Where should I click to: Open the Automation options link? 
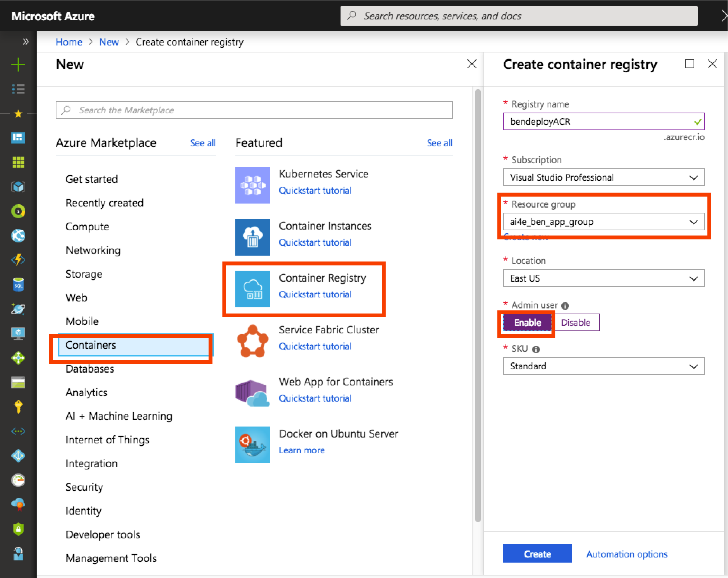(x=626, y=554)
